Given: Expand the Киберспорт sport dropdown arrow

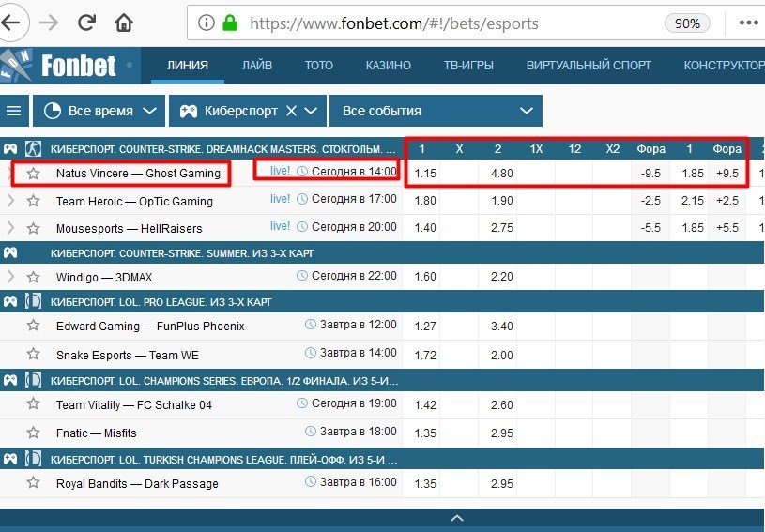Looking at the screenshot, I should coord(311,111).
